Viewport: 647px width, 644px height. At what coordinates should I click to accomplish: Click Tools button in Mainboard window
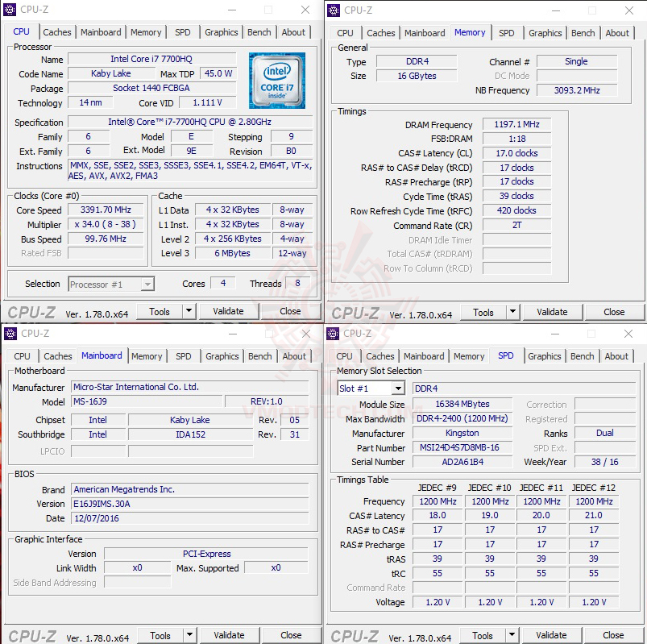coord(160,635)
